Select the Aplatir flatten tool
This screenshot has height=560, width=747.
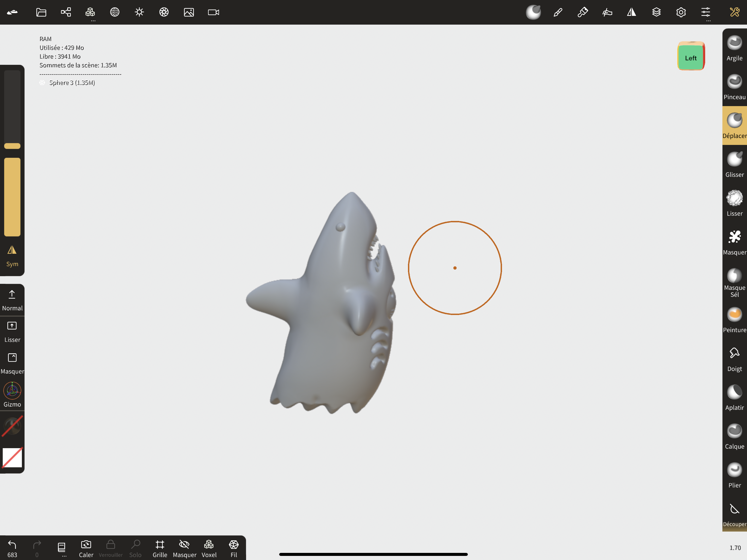[734, 398]
